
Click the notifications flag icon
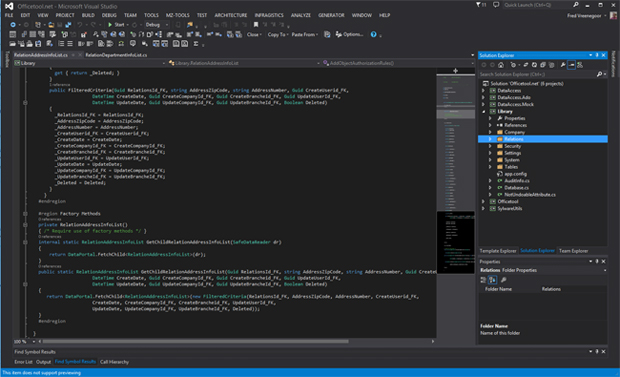478,5
